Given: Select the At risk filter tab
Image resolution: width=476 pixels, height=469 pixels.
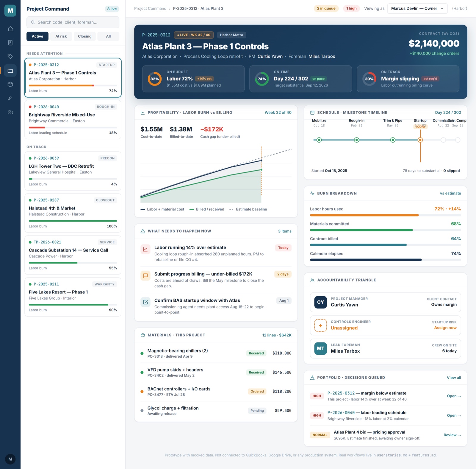Looking at the screenshot, I should pyautogui.click(x=61, y=36).
